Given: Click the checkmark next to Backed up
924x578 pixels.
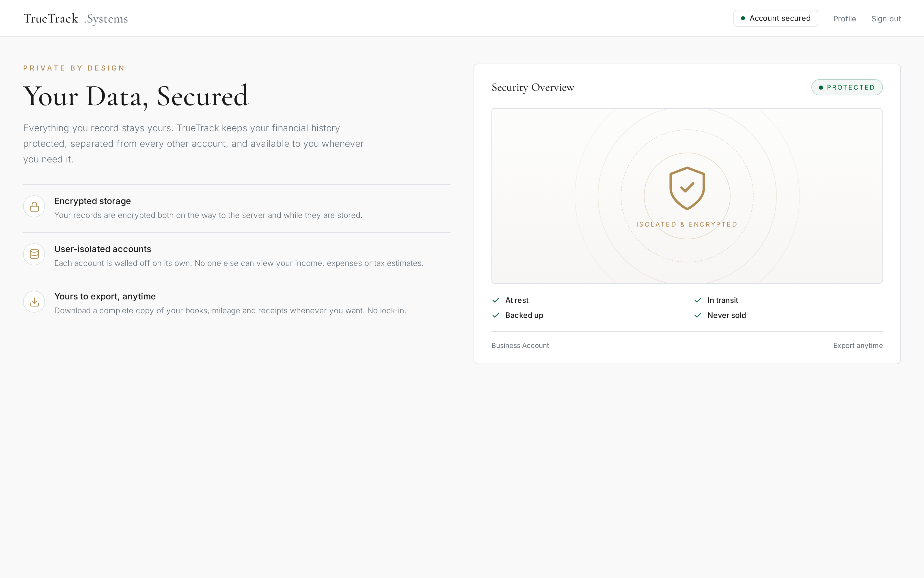Looking at the screenshot, I should click(x=495, y=315).
